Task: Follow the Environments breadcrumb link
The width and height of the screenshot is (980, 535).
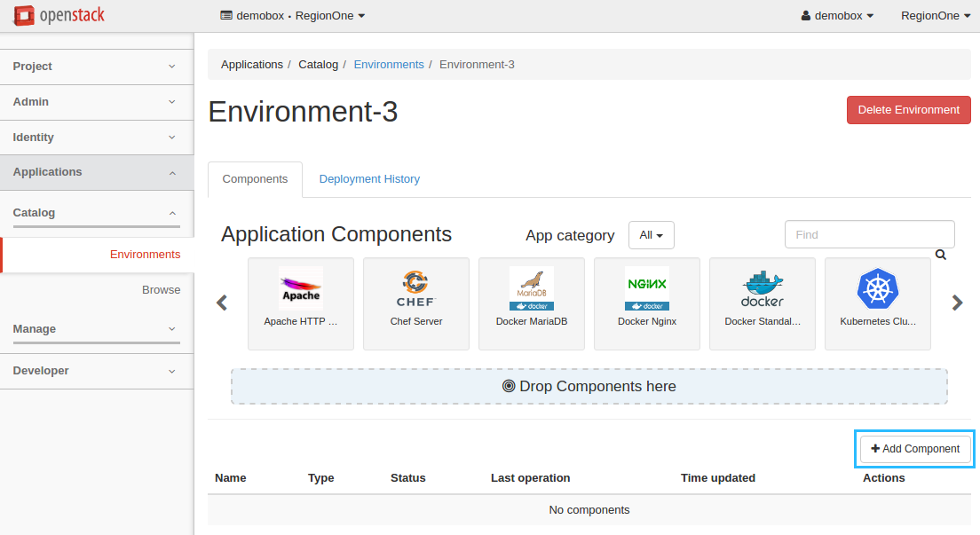Action: [389, 64]
